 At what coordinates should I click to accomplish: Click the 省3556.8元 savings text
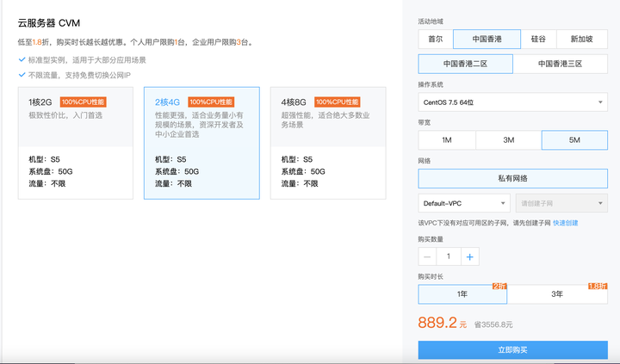coord(493,324)
